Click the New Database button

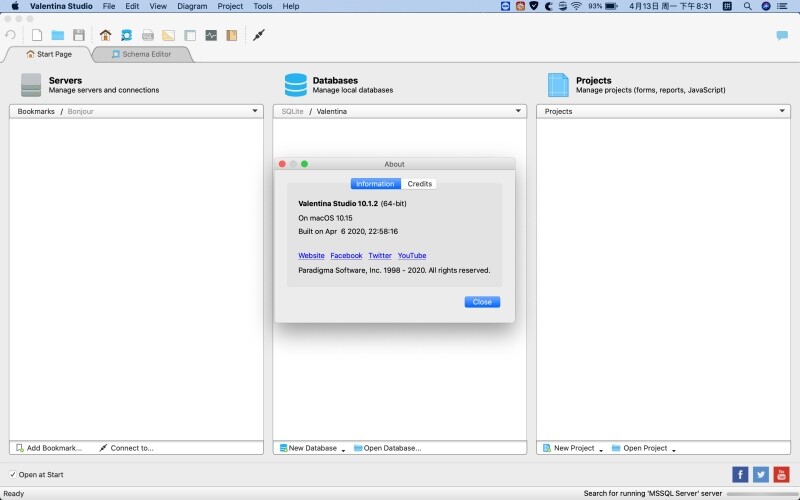click(x=308, y=448)
